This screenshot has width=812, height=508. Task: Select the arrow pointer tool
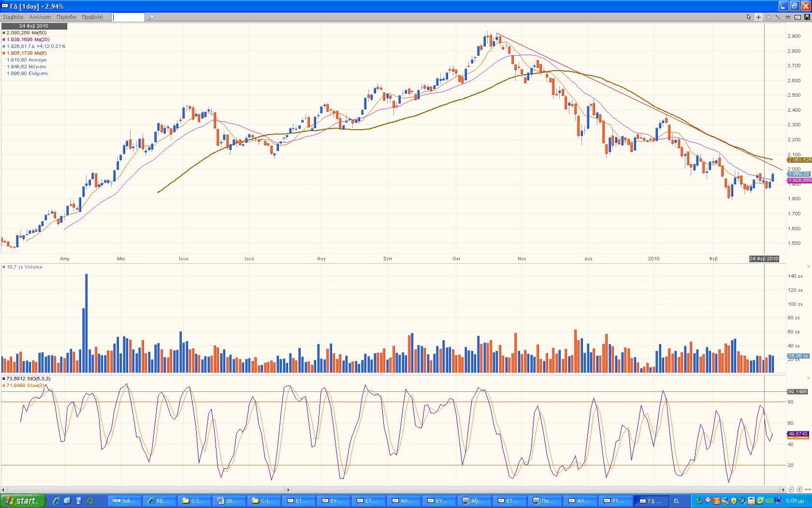[749, 17]
